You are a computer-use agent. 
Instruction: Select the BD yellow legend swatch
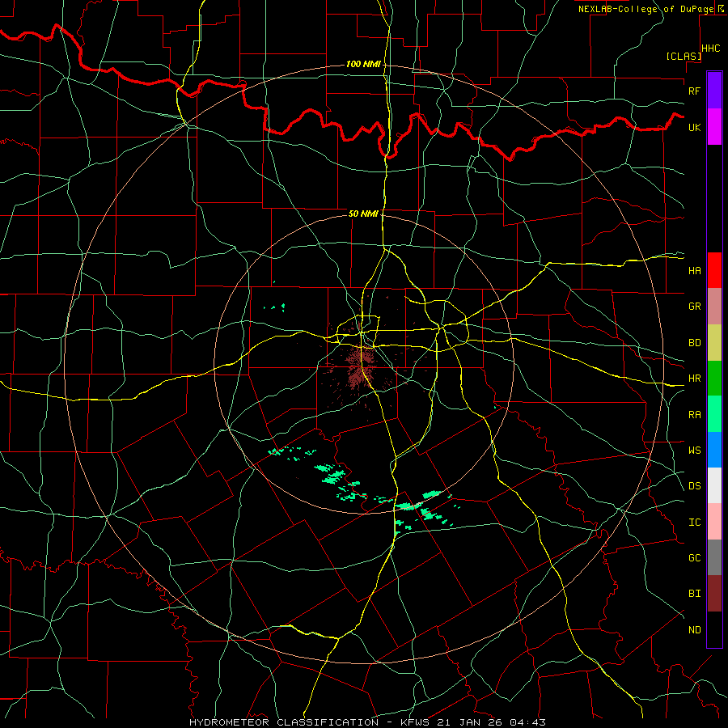pyautogui.click(x=714, y=343)
